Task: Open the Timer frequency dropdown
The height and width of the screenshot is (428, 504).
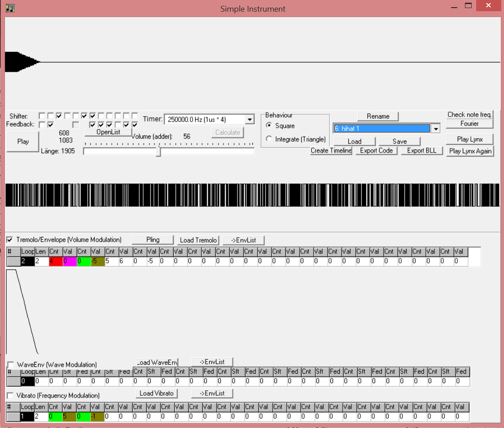Action: tap(250, 119)
